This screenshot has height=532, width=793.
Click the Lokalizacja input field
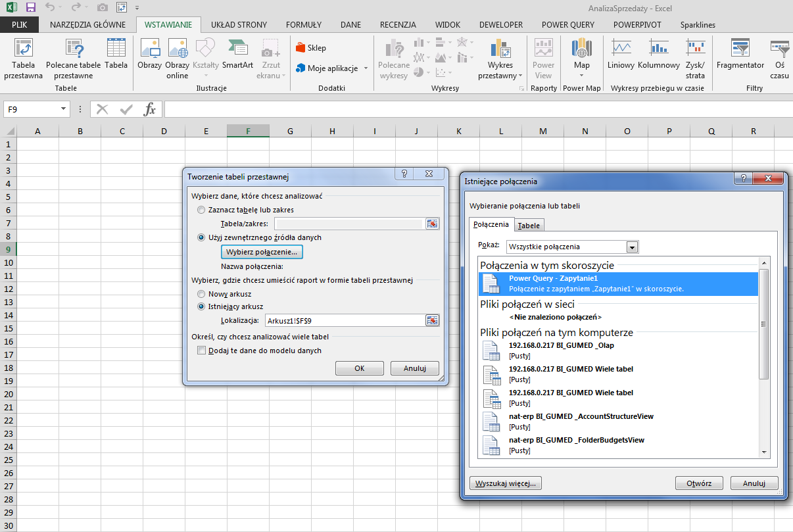(344, 320)
